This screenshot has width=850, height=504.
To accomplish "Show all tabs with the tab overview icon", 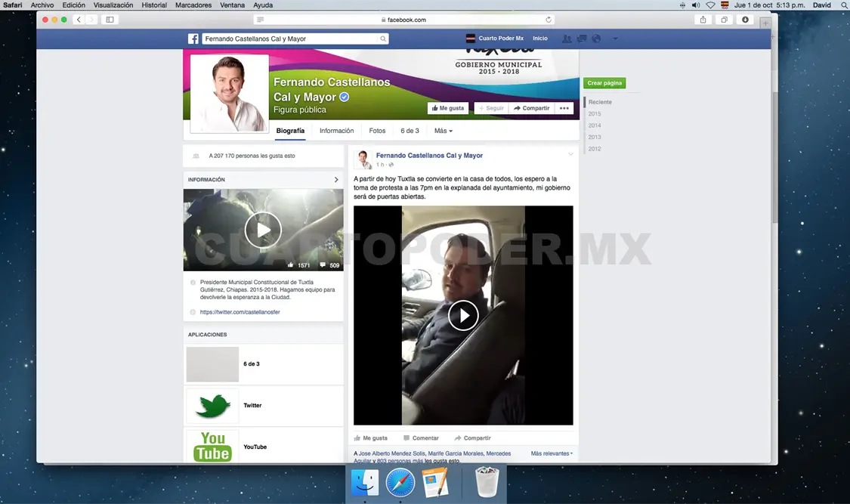I will (725, 20).
